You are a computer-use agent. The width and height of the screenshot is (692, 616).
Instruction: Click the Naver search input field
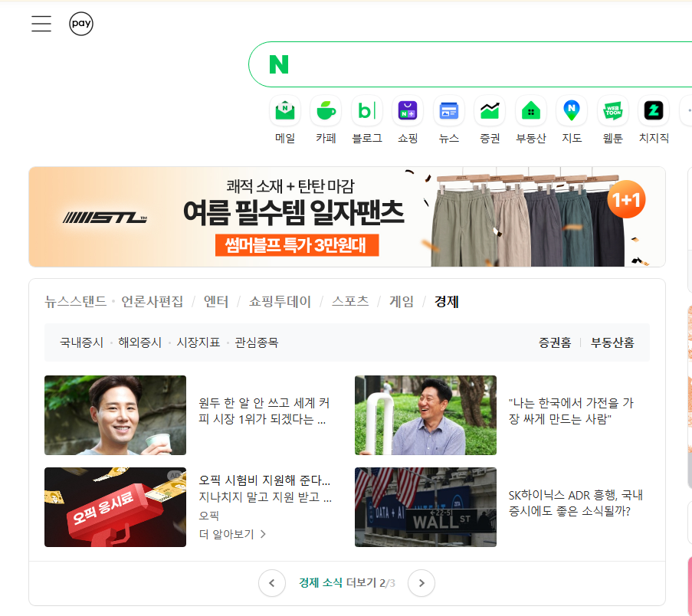(x=485, y=64)
